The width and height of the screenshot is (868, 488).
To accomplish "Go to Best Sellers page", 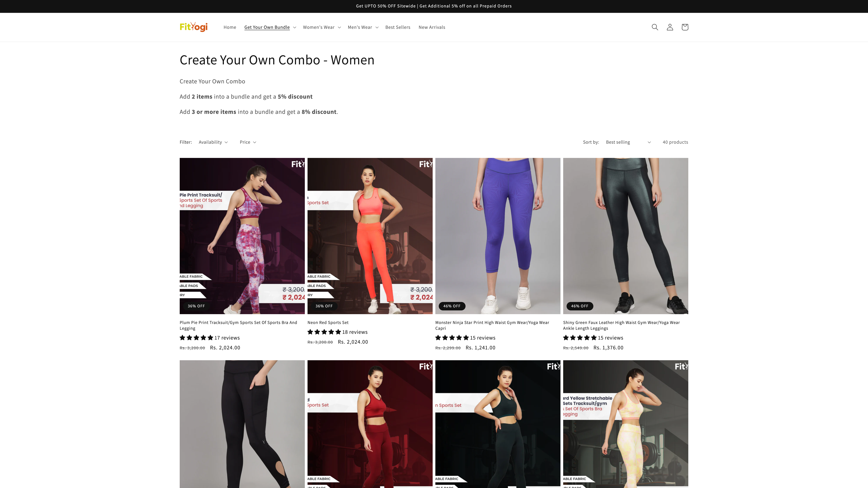I will tap(398, 27).
